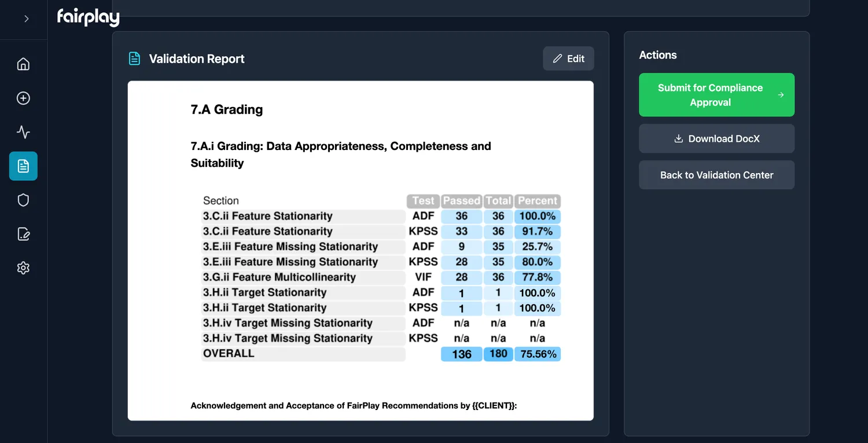Click the fairplay logo
The height and width of the screenshot is (443, 868).
tap(88, 17)
